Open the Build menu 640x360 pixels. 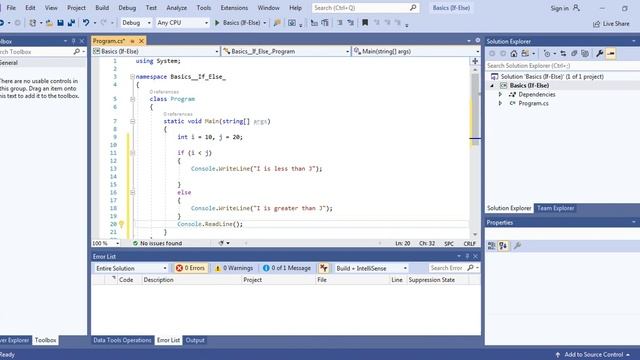click(102, 8)
